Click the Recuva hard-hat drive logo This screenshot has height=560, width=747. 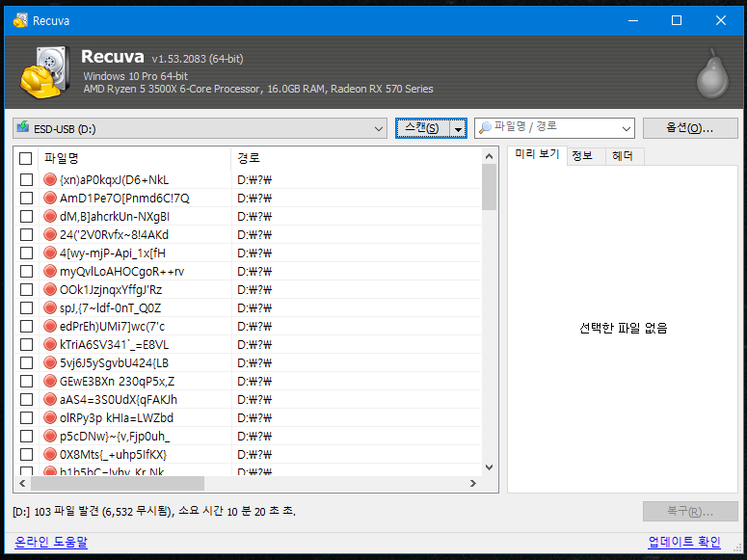[44, 72]
